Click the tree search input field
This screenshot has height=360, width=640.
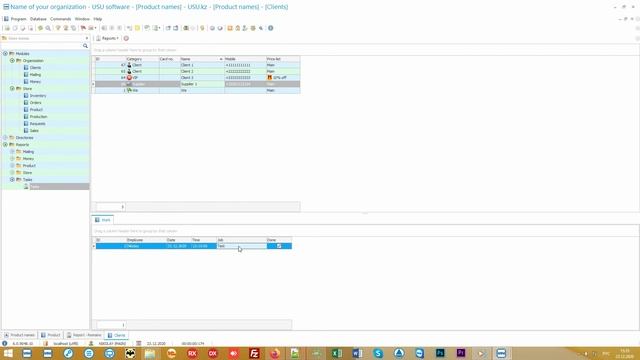point(41,46)
